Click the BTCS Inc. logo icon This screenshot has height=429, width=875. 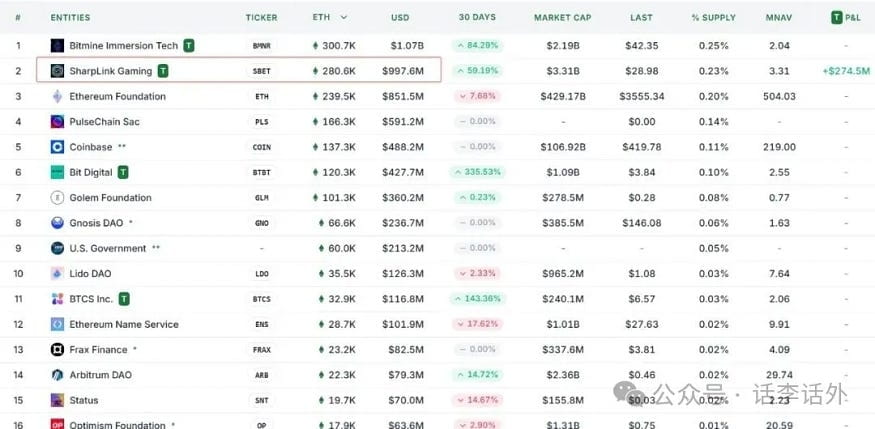click(x=57, y=299)
